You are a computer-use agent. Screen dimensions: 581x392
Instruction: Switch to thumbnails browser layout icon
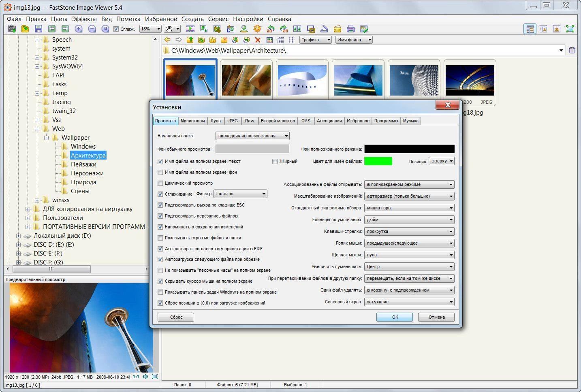(x=530, y=29)
